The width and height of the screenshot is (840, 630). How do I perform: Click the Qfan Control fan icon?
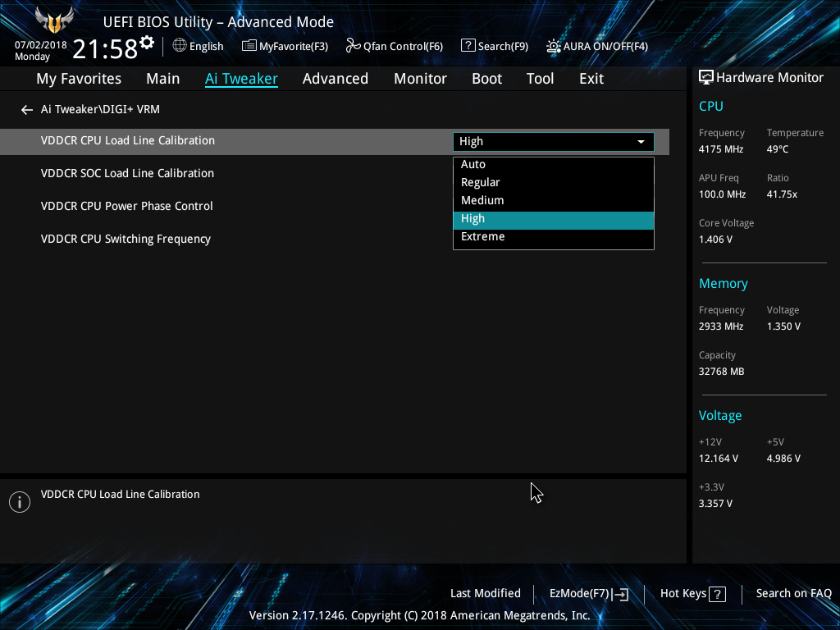(x=353, y=46)
